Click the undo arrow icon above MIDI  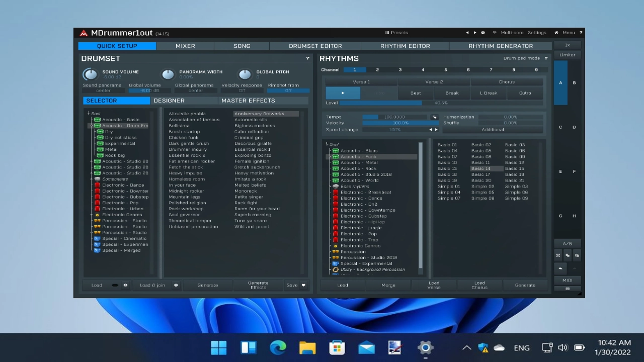(x=560, y=268)
